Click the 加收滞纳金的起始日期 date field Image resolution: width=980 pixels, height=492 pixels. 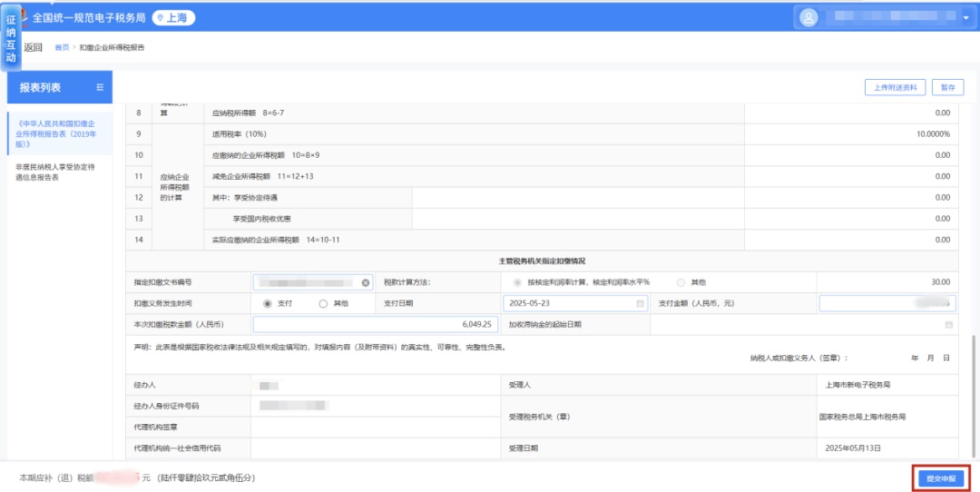[804, 325]
